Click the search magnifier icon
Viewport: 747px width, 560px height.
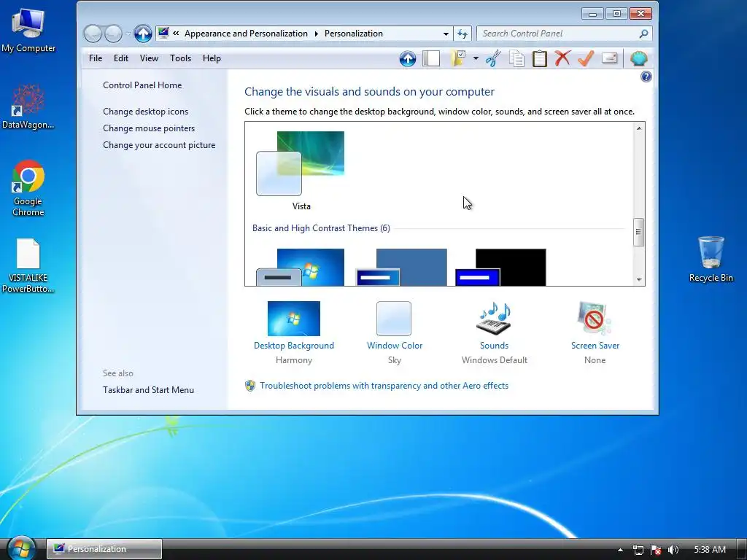[643, 34]
